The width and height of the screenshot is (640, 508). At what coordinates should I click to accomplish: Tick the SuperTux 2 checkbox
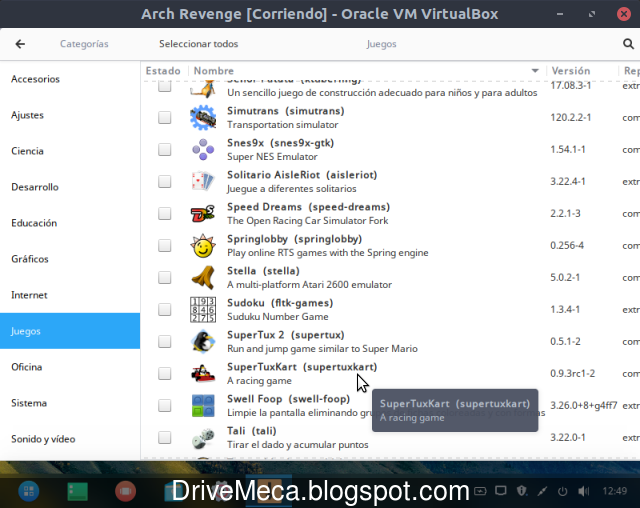[x=164, y=341]
